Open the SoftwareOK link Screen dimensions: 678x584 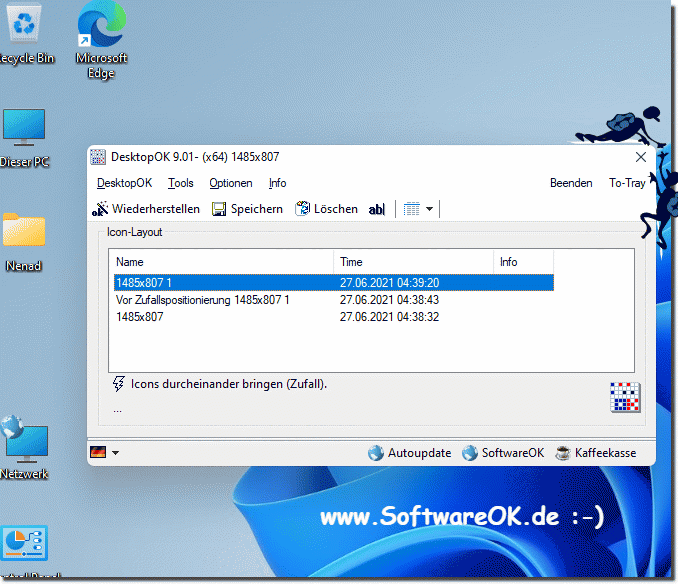coord(513,453)
